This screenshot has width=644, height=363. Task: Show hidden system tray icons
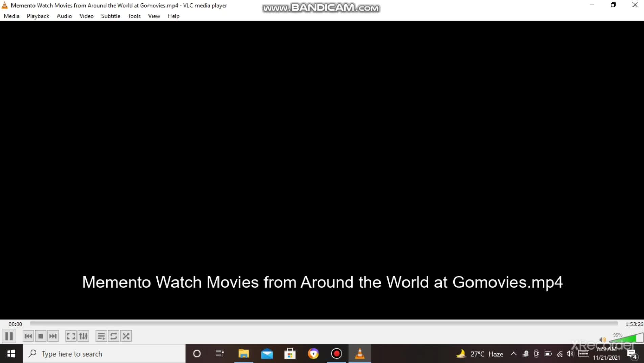pos(513,354)
